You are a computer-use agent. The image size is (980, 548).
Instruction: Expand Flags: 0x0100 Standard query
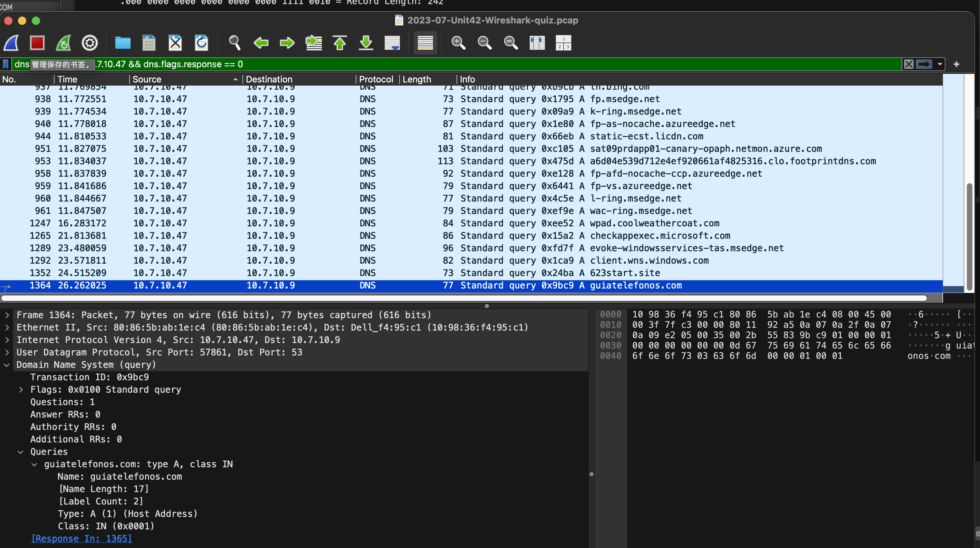point(21,390)
